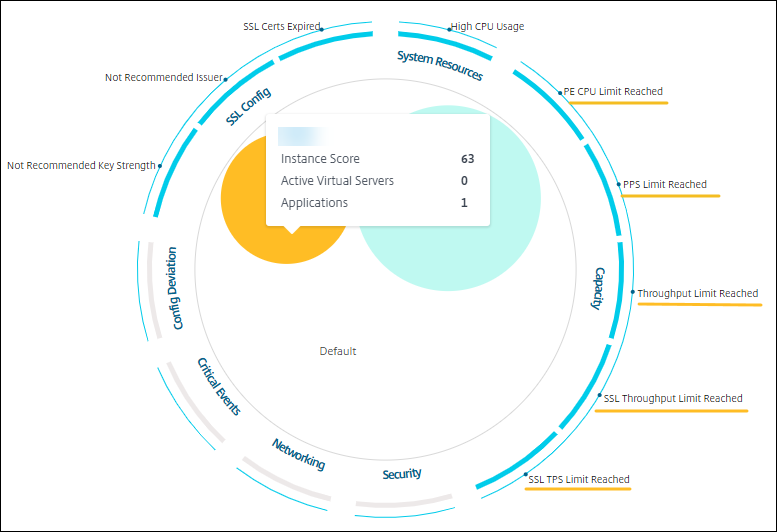This screenshot has height=532, width=777.
Task: Select the Networking category label
Action: [x=298, y=454]
